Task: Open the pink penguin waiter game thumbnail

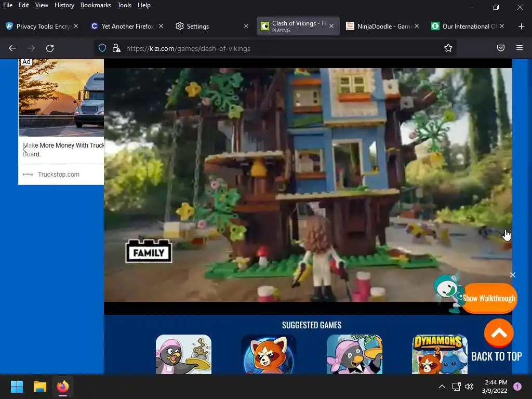Action: tap(183, 354)
